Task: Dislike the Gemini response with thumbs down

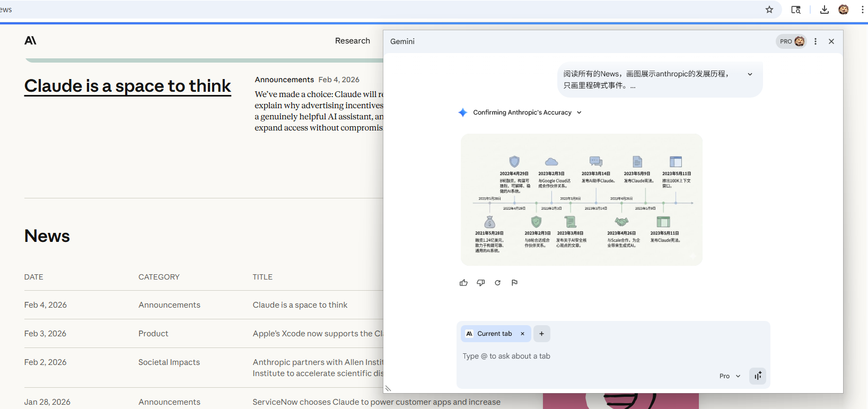Action: (x=481, y=283)
